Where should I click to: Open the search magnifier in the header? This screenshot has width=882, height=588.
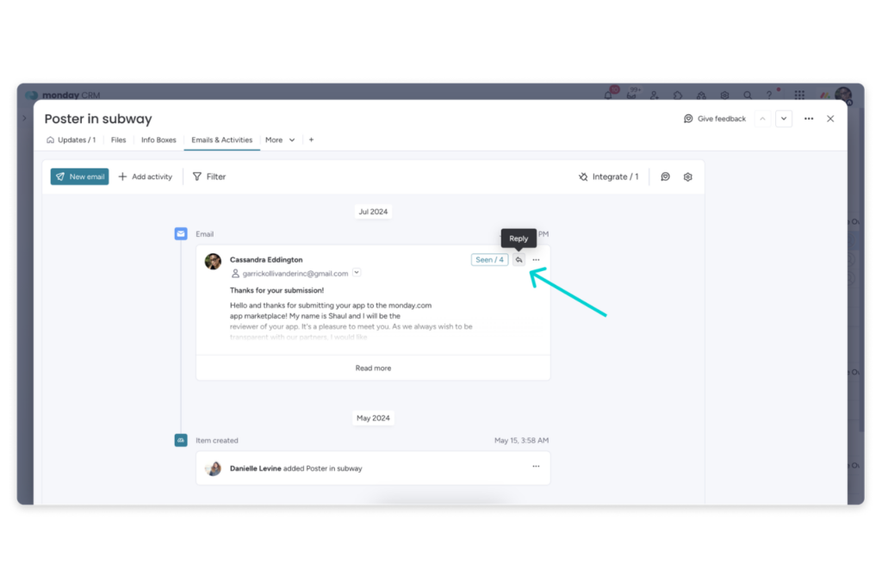point(748,96)
